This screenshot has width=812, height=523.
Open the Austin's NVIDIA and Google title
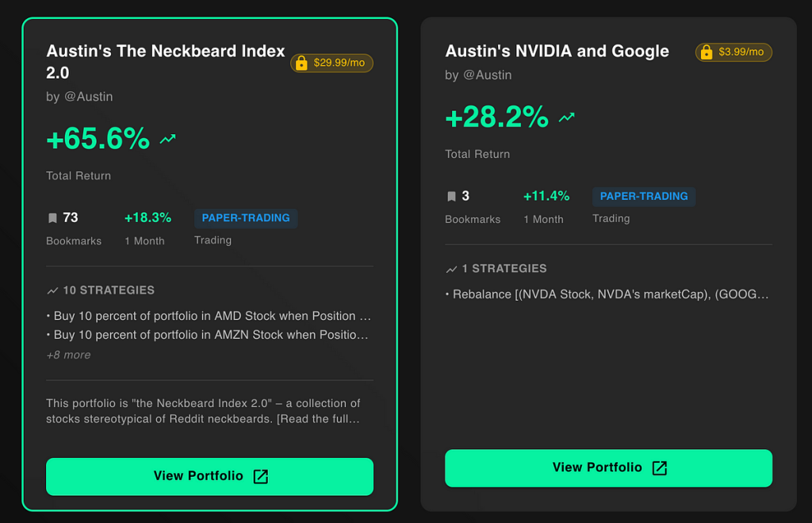click(557, 52)
